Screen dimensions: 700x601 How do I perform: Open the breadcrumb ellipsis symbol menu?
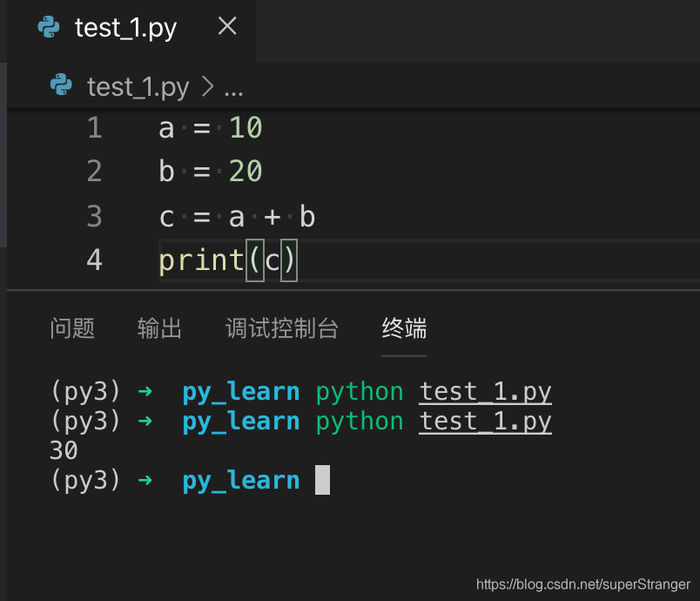[233, 92]
